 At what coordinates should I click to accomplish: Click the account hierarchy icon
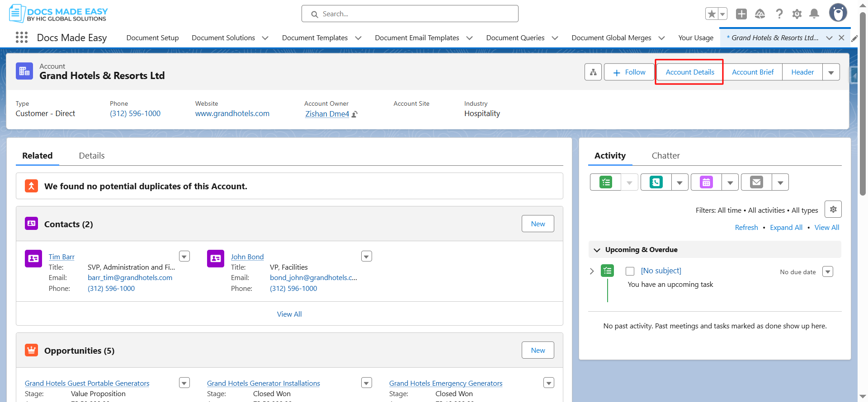coord(593,72)
